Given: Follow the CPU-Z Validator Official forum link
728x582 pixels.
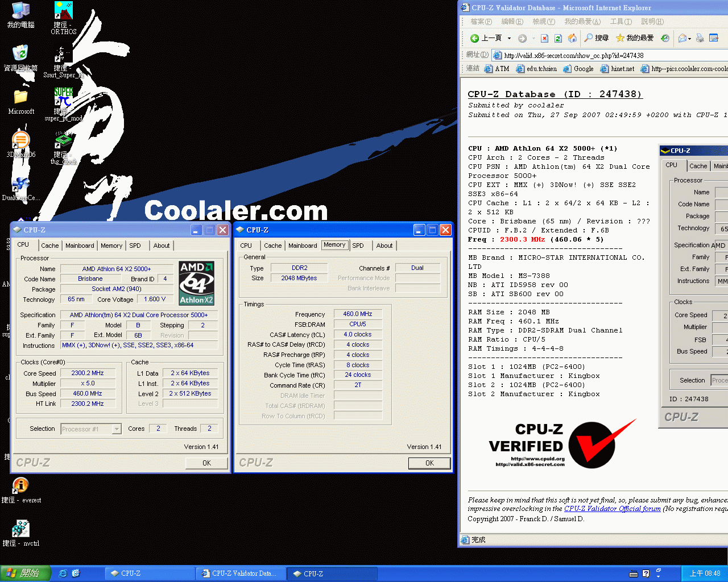Looking at the screenshot, I should (x=613, y=509).
